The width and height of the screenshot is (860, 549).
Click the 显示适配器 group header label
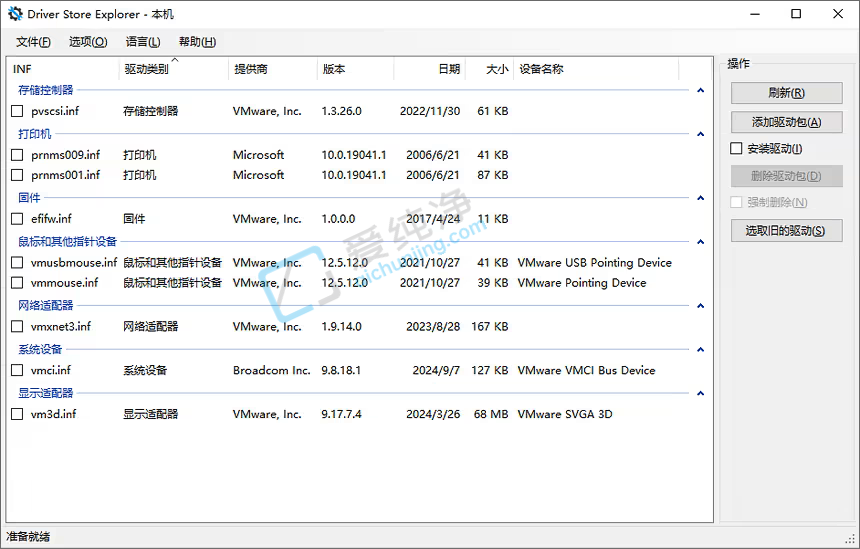point(46,393)
